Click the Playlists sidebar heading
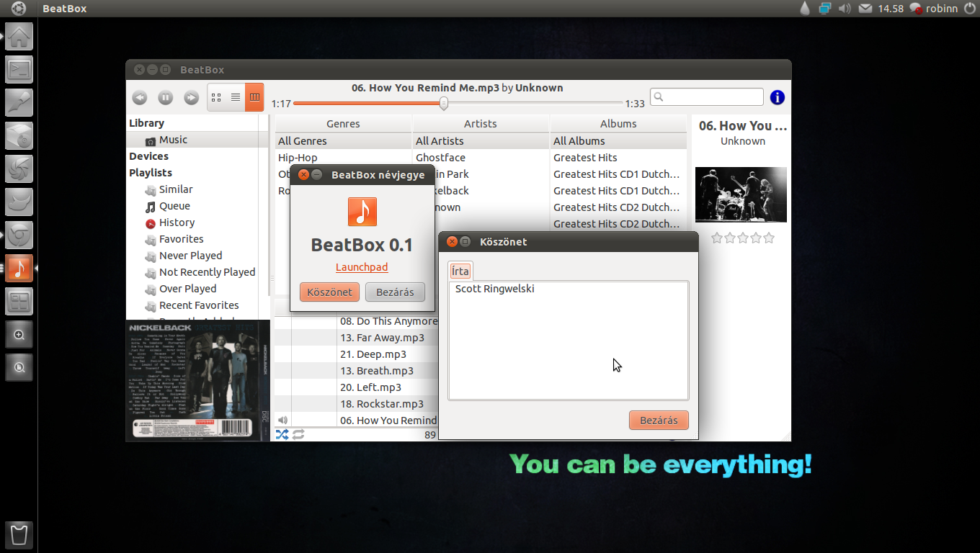The image size is (980, 553). click(x=151, y=173)
